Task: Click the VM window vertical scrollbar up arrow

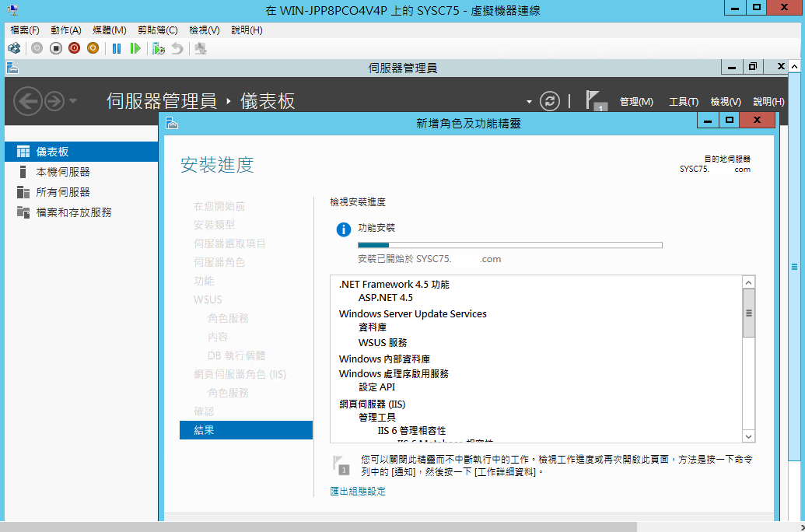Action: pos(794,67)
